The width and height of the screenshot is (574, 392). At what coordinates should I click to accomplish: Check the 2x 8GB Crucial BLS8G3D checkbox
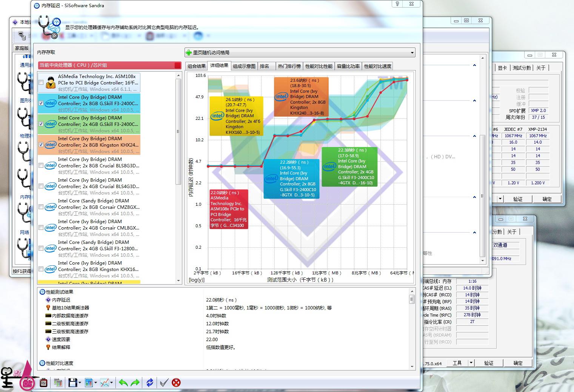pos(41,165)
